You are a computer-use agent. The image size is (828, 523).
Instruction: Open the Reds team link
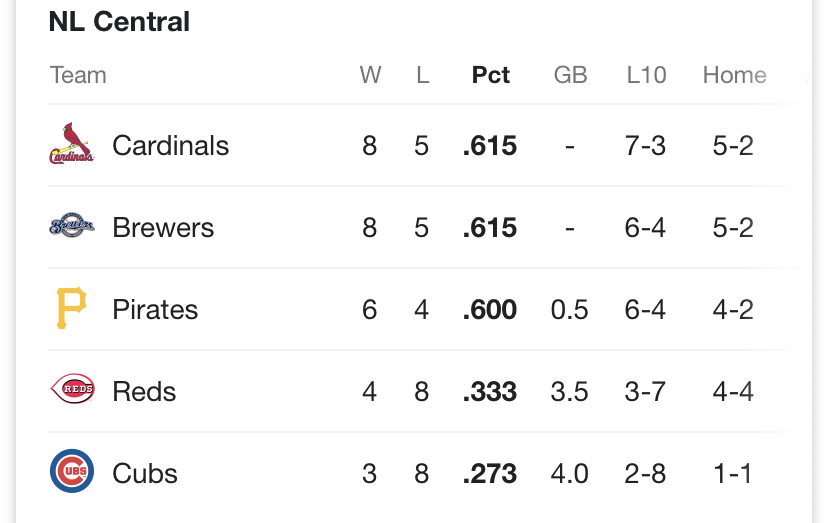click(x=144, y=391)
